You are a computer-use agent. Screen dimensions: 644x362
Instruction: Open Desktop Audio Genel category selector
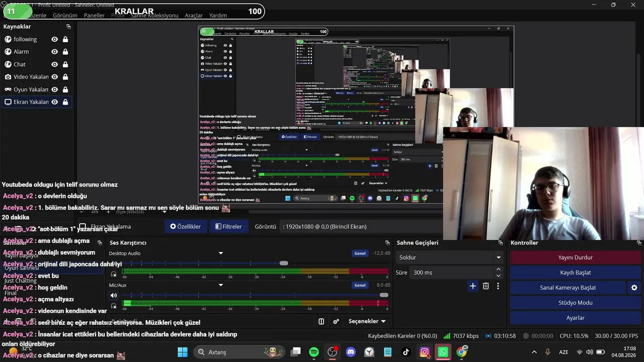pos(360,253)
